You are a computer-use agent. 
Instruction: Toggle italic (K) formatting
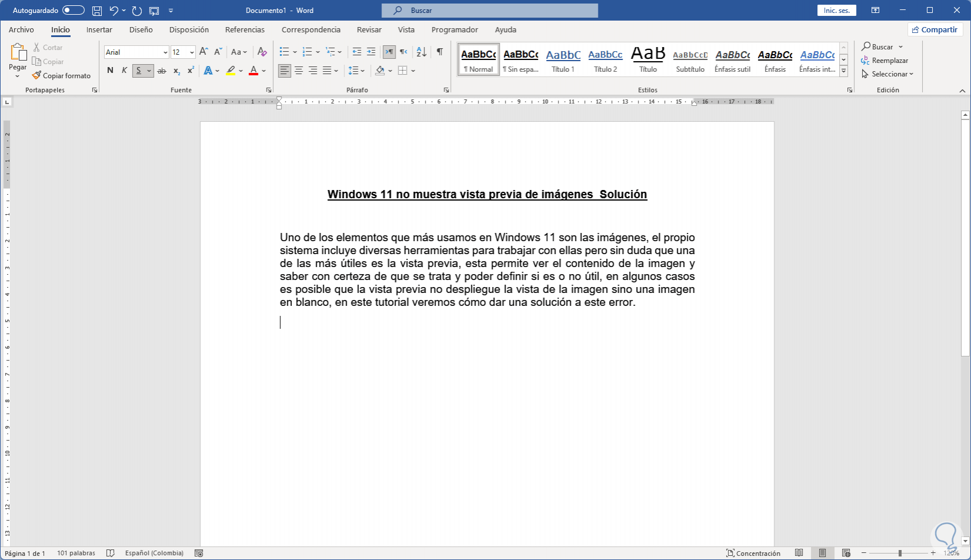(x=124, y=71)
